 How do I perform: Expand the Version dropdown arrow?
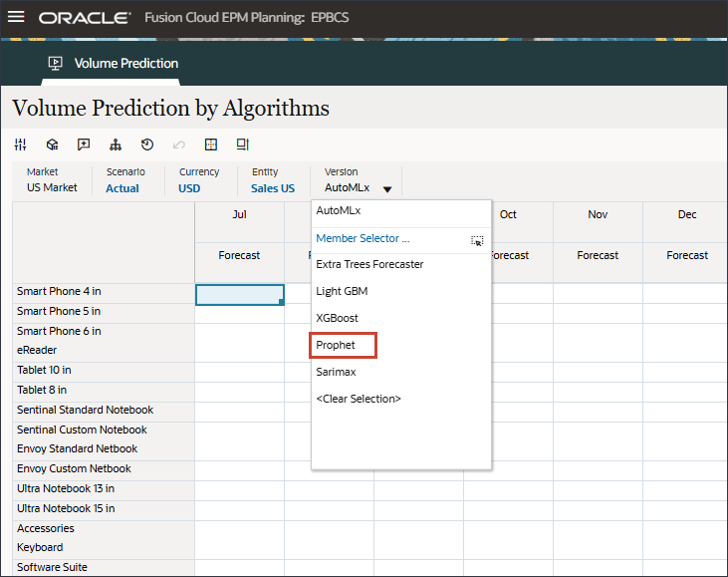(x=387, y=189)
